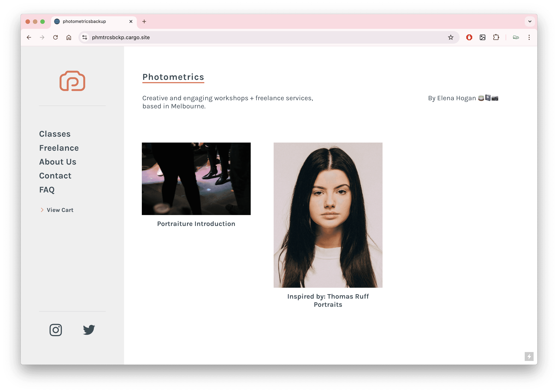Click the View Cart link
This screenshot has width=558, height=392.
(60, 210)
